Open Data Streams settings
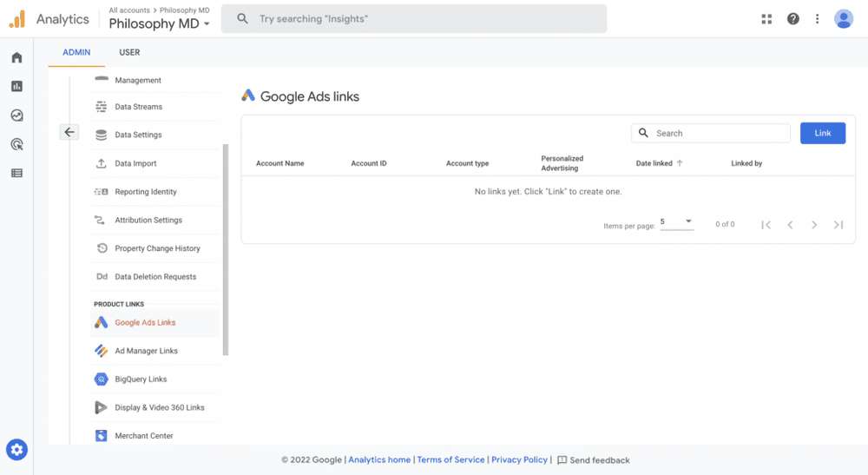This screenshot has height=475, width=868. tap(155, 107)
